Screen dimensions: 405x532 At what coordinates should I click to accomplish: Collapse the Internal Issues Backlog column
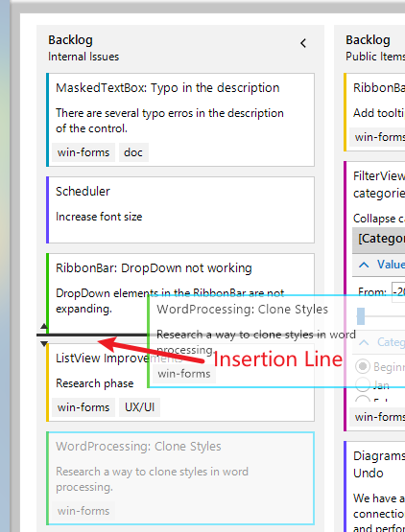point(303,43)
